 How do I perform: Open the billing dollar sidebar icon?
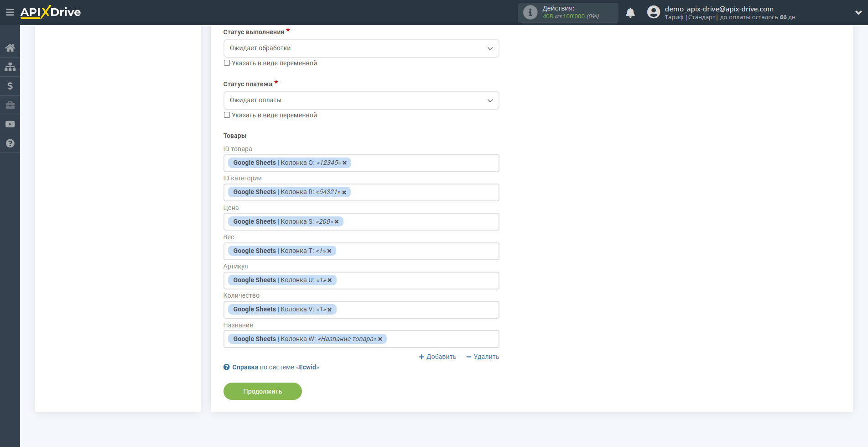(10, 86)
